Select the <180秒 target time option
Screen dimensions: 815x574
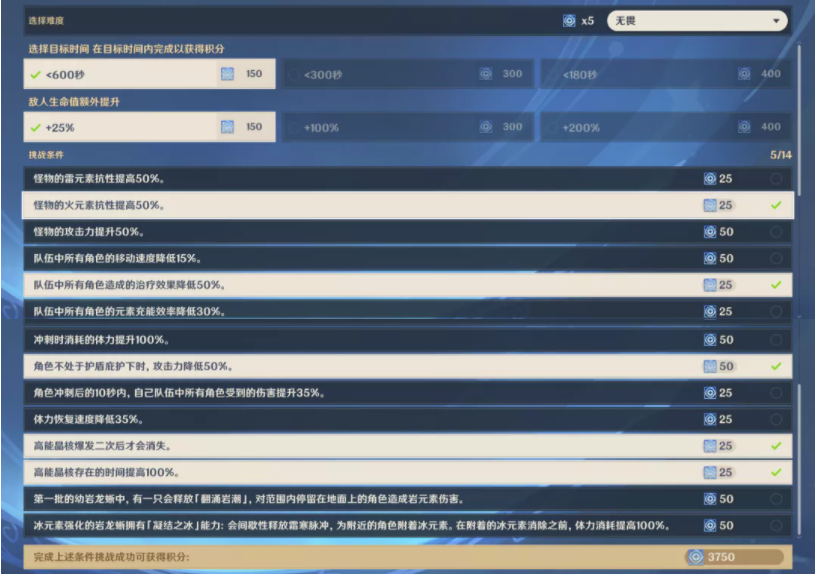[x=666, y=74]
